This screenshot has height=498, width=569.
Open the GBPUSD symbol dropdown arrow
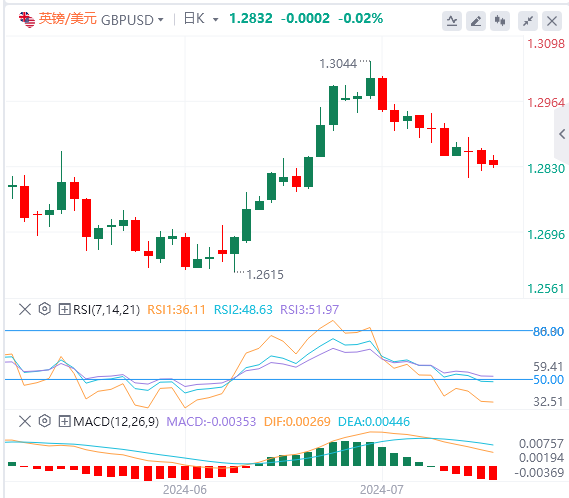click(x=160, y=20)
